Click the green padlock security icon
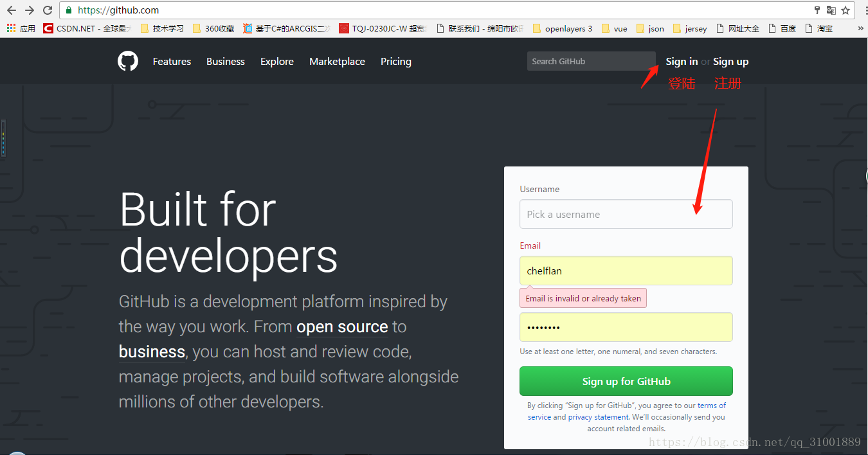 pos(69,10)
